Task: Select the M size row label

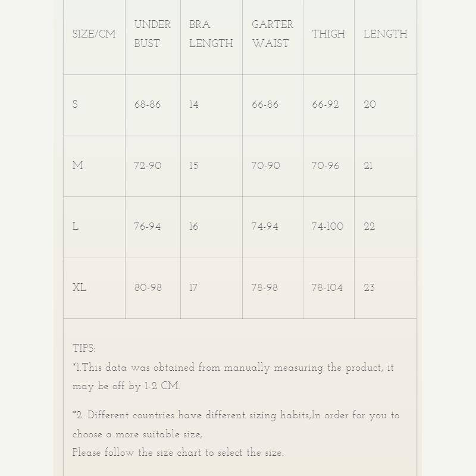Action: coord(77,166)
